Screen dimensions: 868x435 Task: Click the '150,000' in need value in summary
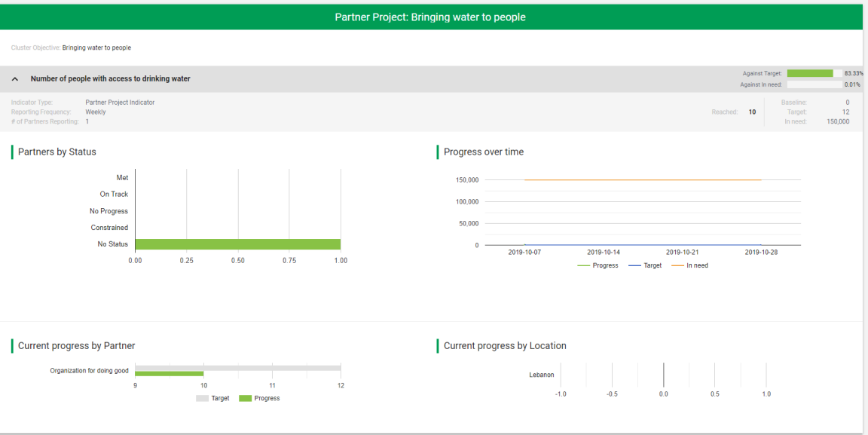(x=838, y=121)
